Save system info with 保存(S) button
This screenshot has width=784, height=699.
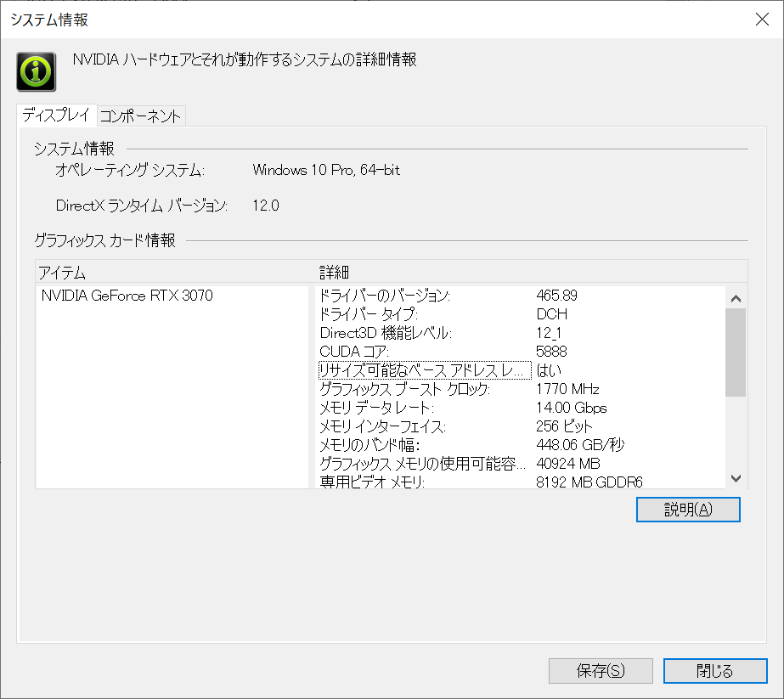601,670
